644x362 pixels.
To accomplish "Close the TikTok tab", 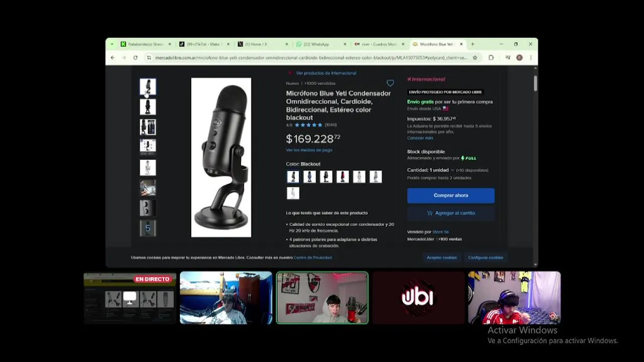I will [228, 44].
